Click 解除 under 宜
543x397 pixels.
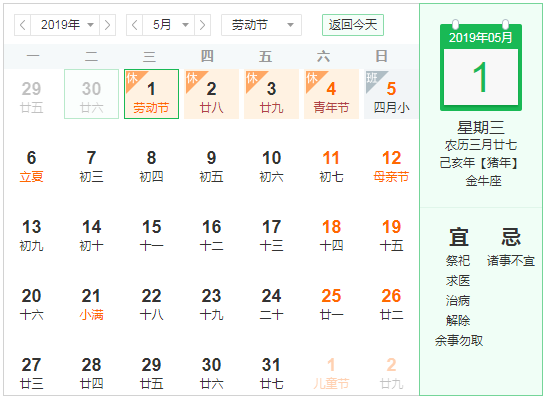click(x=458, y=320)
